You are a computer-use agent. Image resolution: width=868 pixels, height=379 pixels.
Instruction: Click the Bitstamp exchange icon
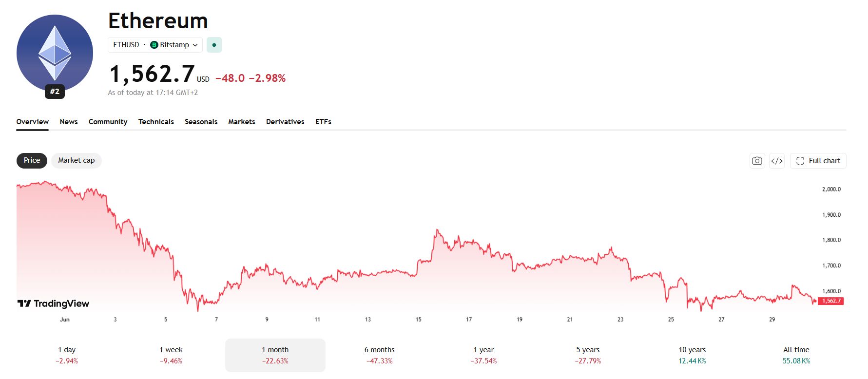[x=154, y=45]
